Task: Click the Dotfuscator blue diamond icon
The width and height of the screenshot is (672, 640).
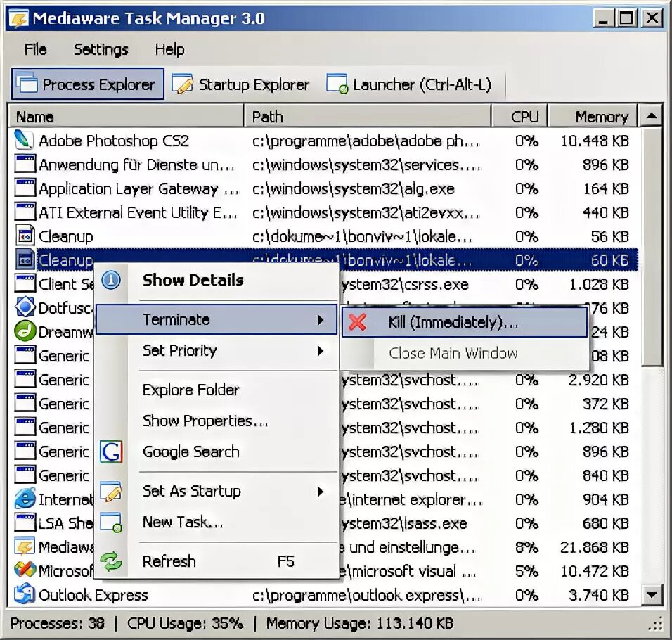Action: [x=25, y=307]
